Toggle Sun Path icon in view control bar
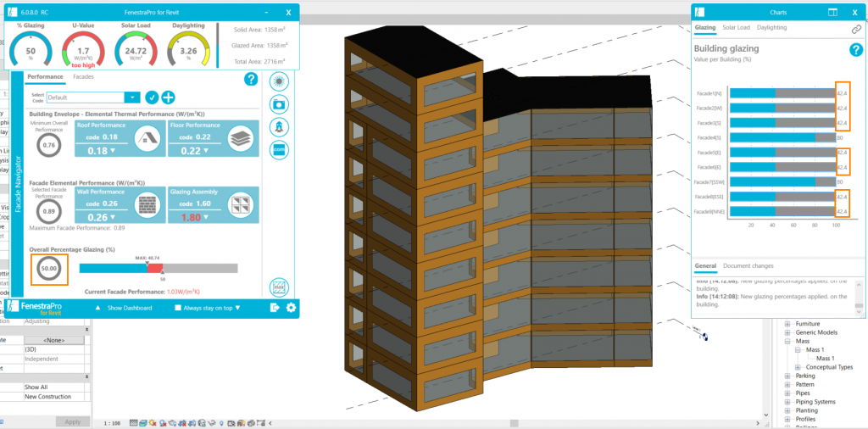868x429 pixels. 153,423
